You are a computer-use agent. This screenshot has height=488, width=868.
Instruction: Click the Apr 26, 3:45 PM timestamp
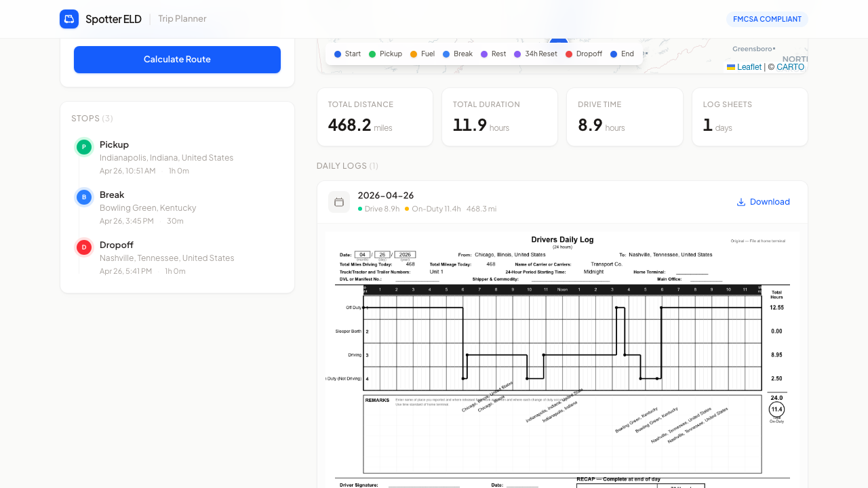click(127, 221)
